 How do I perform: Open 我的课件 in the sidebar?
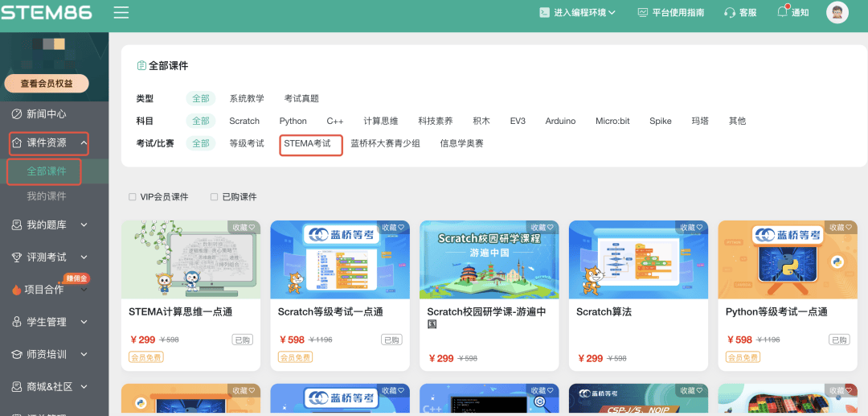[x=47, y=196]
